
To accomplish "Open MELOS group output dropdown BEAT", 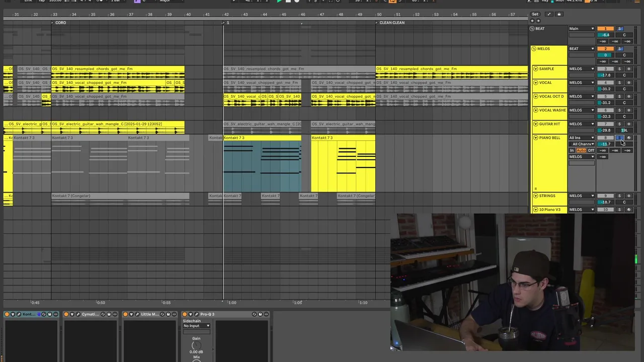I will coord(582,49).
